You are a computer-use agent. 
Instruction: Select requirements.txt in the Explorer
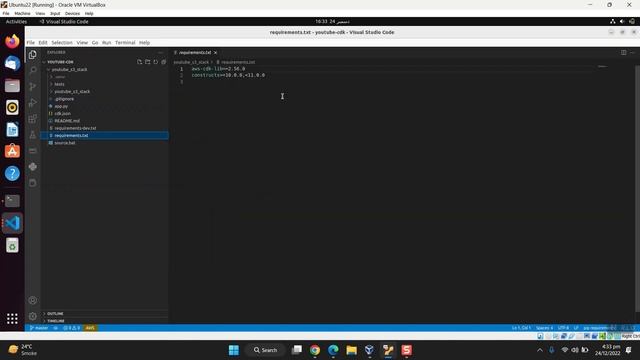(104, 136)
